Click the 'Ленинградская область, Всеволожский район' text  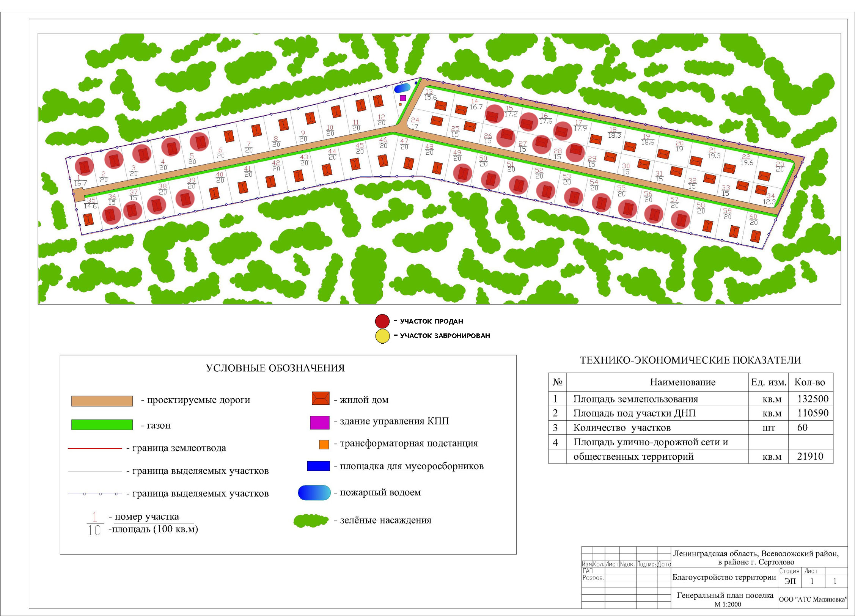[756, 554]
